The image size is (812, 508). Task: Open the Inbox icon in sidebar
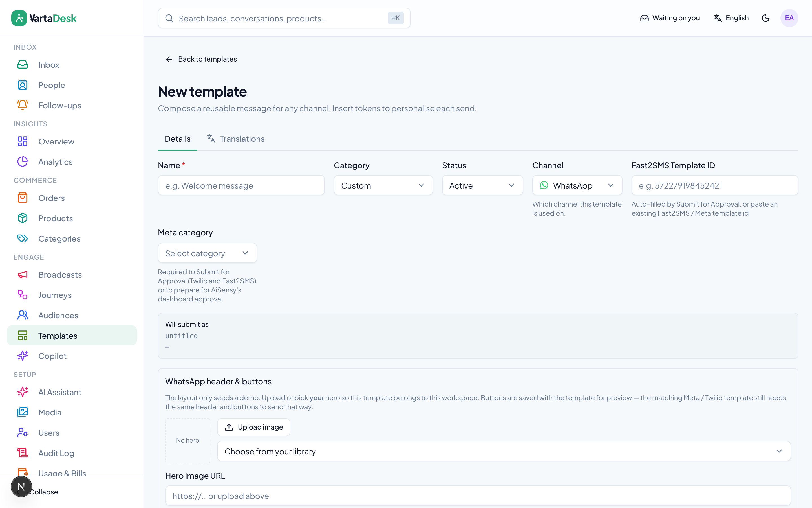tap(23, 65)
